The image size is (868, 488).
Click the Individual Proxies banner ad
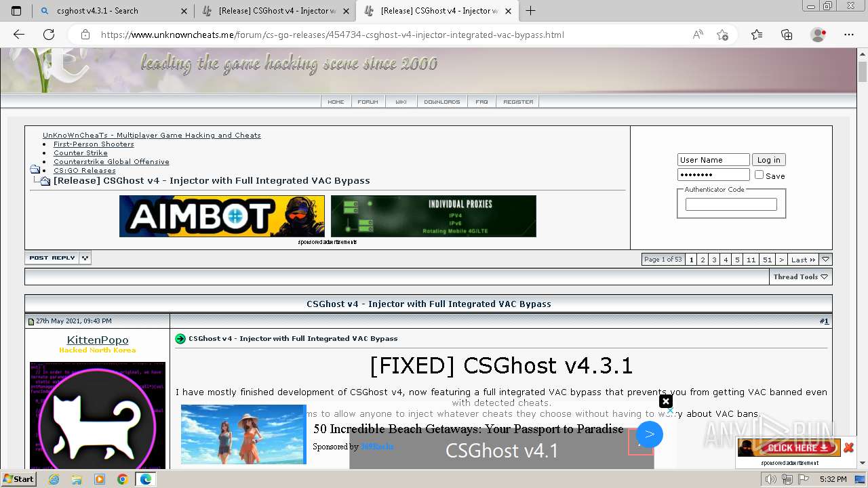tap(433, 216)
